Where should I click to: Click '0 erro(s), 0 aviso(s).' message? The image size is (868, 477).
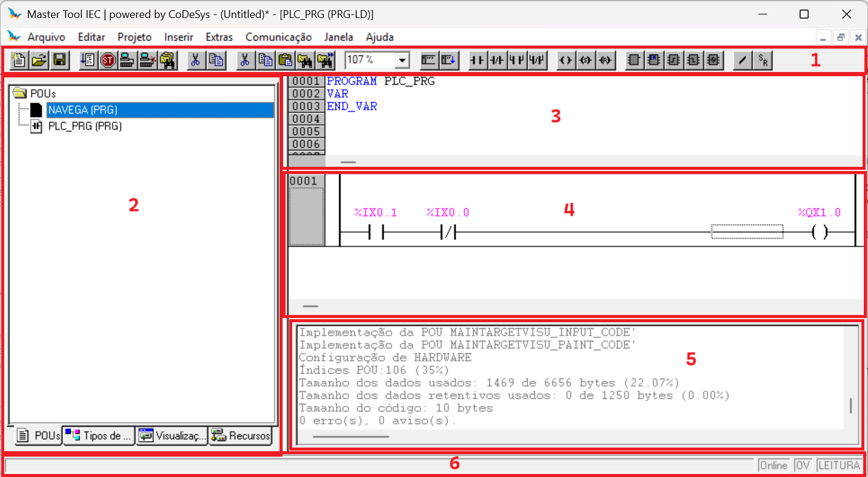point(377,421)
